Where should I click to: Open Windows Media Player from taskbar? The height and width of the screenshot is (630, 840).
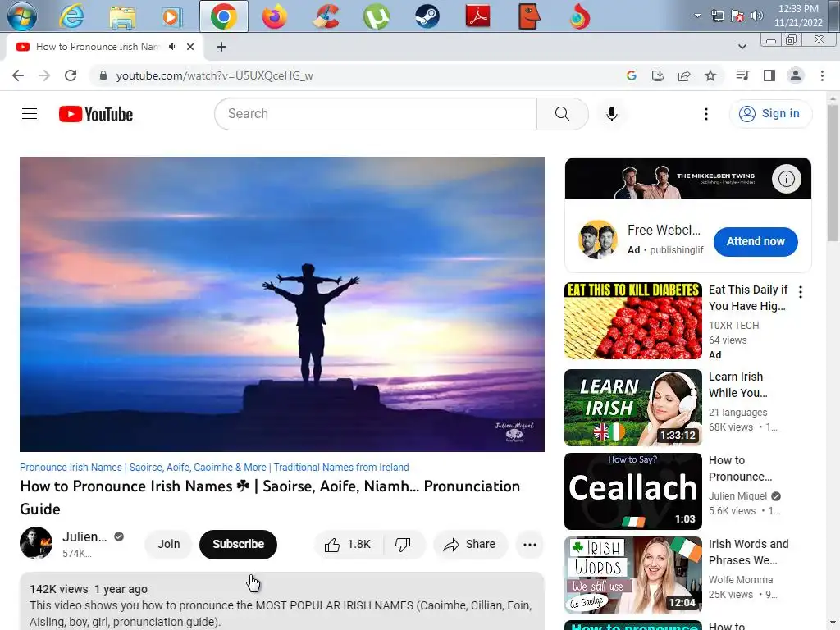coord(172,16)
